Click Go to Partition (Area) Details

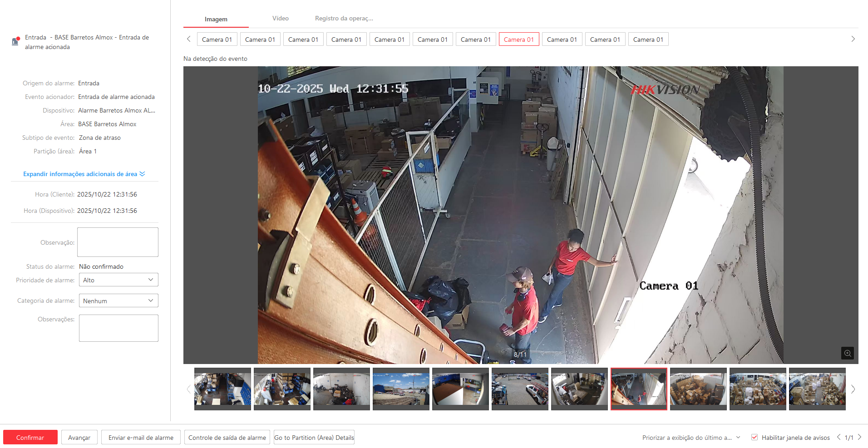pos(314,438)
